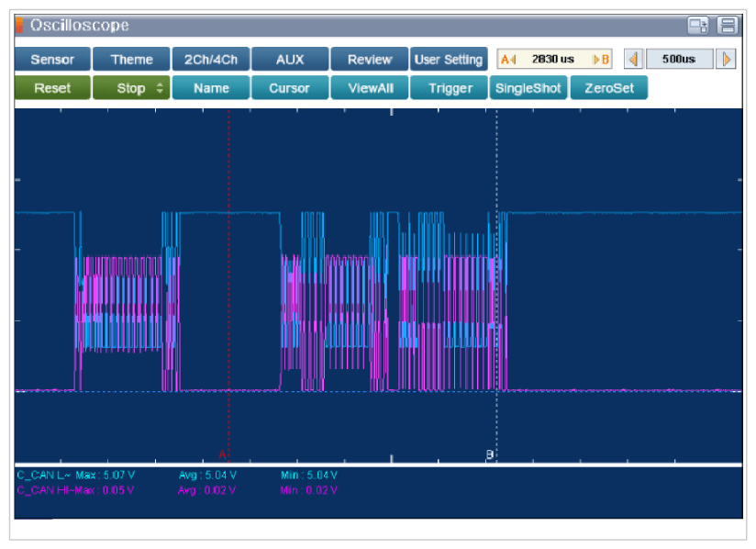Click the split view icon in title bar
Image resolution: width=756 pixels, height=549 pixels.
pyautogui.click(x=728, y=26)
